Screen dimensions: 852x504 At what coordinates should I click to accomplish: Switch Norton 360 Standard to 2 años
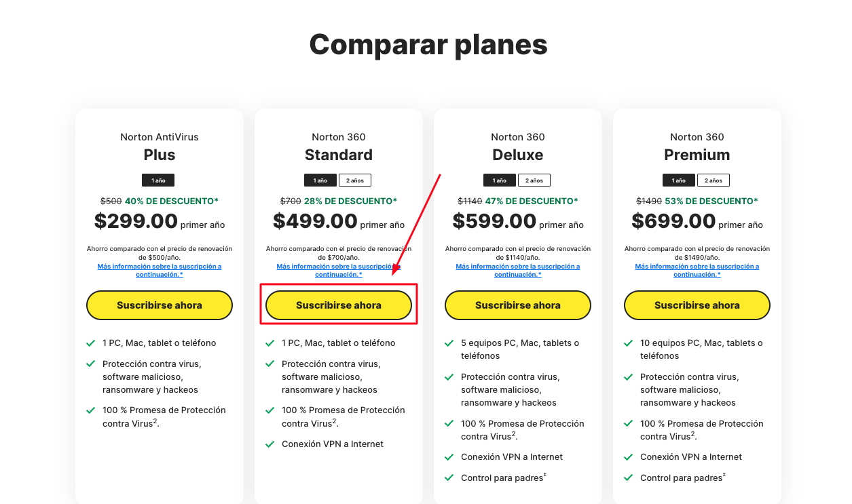[x=355, y=180]
